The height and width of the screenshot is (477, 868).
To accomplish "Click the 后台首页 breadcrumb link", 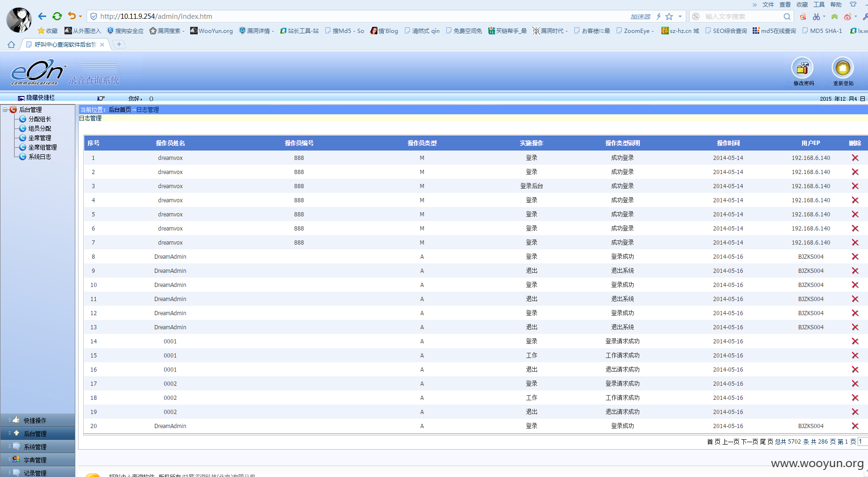I will coord(120,110).
